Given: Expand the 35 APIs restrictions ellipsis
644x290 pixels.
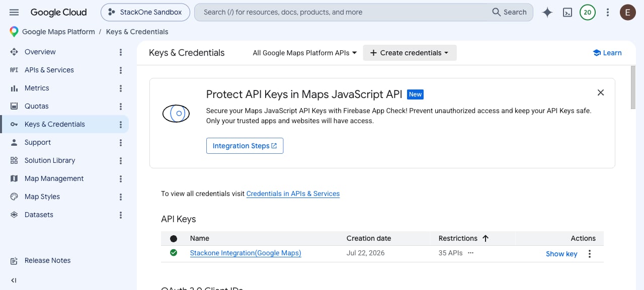Looking at the screenshot, I should pos(470,253).
